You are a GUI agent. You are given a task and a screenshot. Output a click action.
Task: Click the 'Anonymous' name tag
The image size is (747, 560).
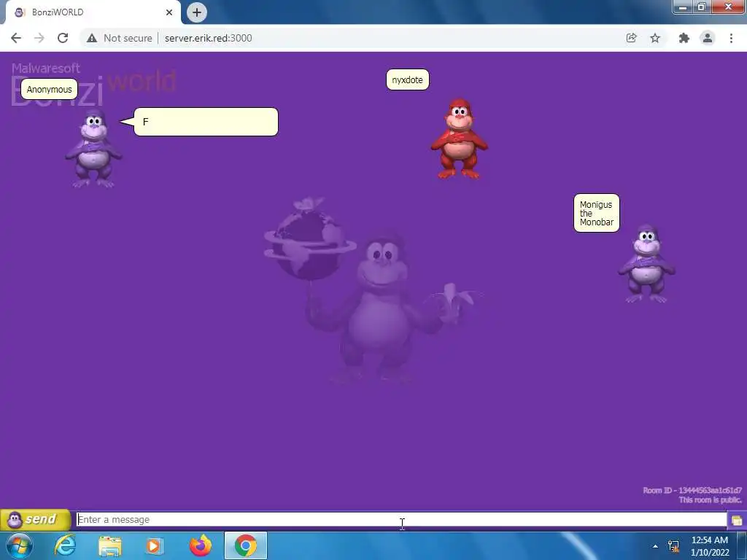(49, 89)
